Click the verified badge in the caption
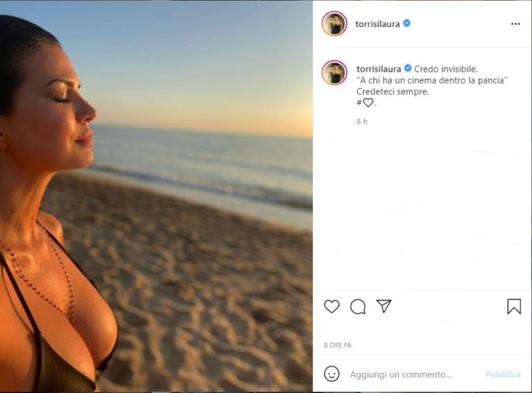532x393 pixels. pos(408,69)
